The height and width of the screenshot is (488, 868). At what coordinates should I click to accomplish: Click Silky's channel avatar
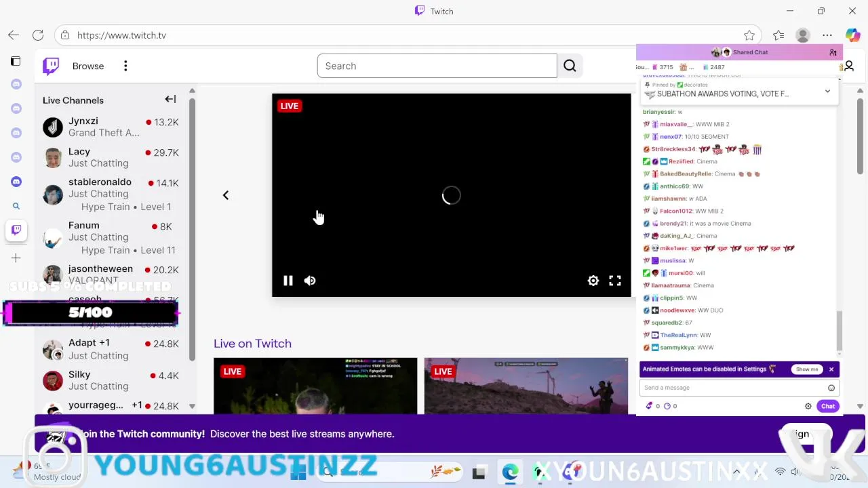click(x=53, y=380)
